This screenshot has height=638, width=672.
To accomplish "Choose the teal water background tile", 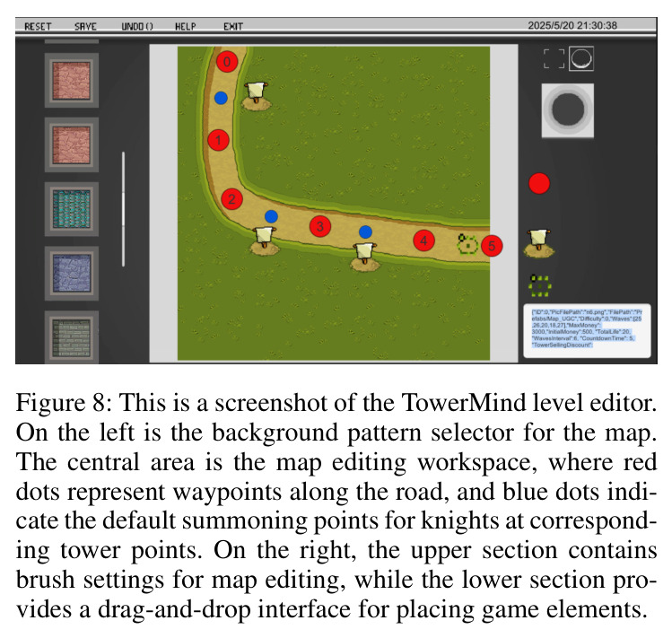I will pyautogui.click(x=72, y=209).
